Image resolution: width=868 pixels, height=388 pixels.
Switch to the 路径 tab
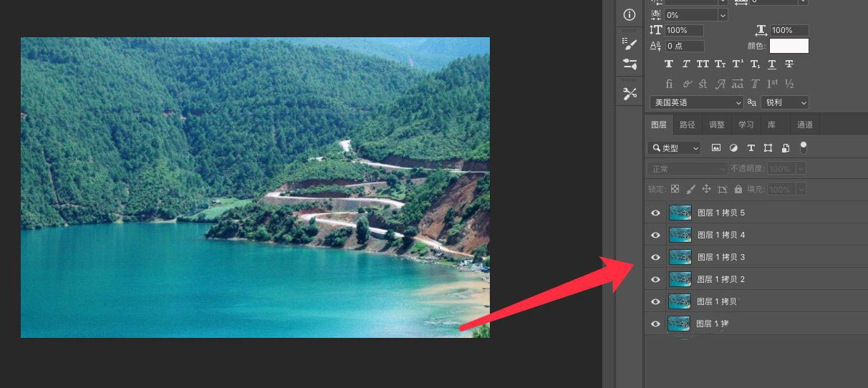pos(688,125)
